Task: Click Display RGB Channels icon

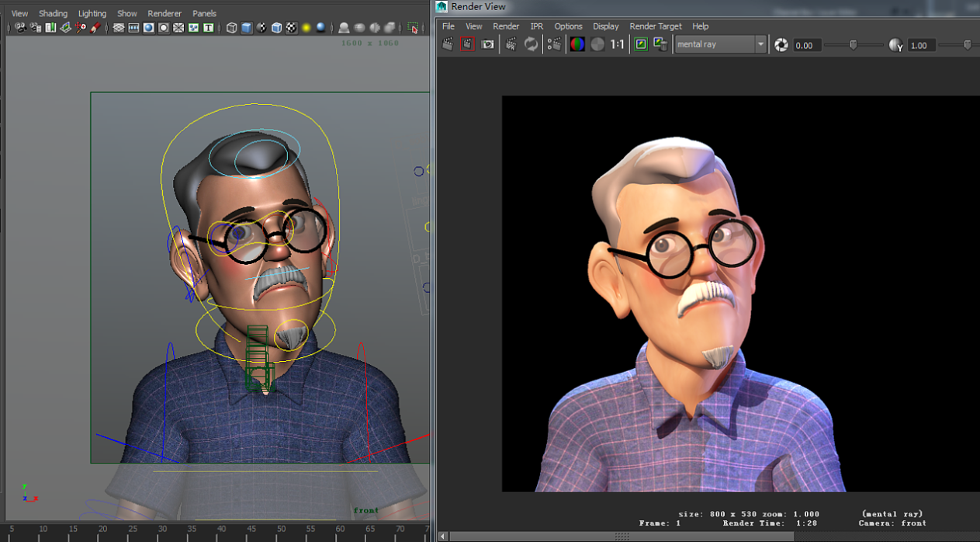Action: 577,44
